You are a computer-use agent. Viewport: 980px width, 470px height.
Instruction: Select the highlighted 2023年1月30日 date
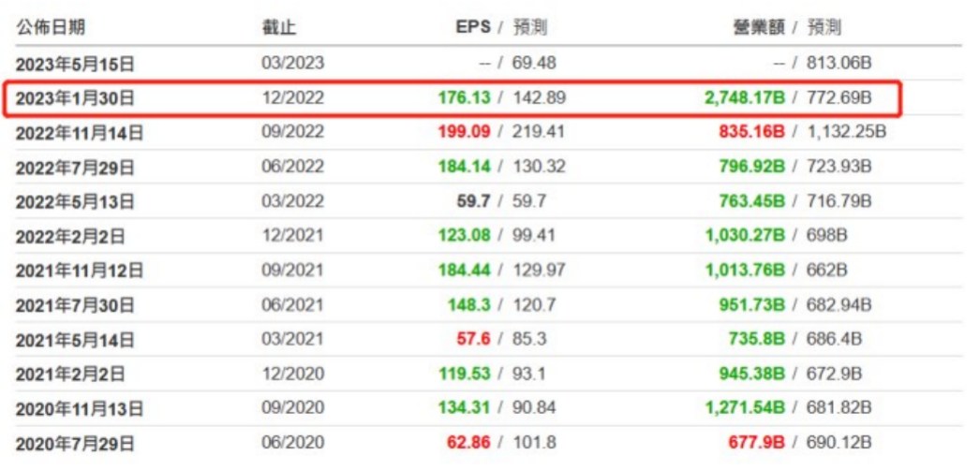click(x=75, y=98)
